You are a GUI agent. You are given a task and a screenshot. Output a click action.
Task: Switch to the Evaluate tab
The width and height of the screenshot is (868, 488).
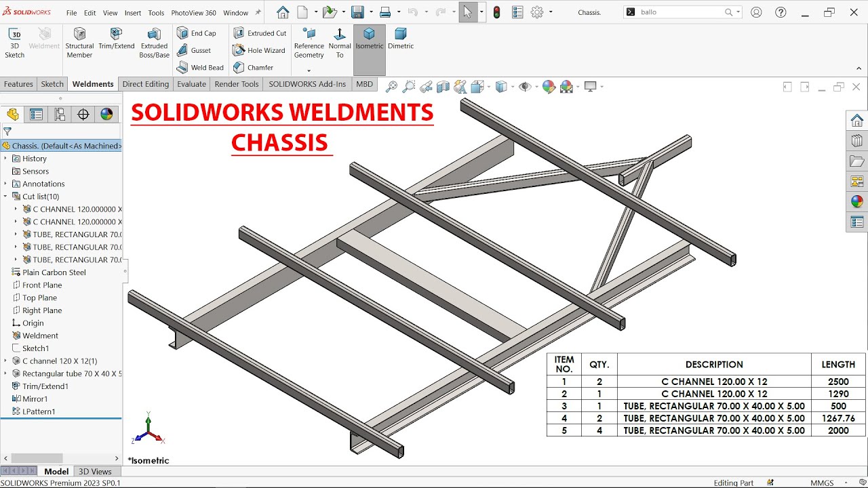[x=191, y=84]
